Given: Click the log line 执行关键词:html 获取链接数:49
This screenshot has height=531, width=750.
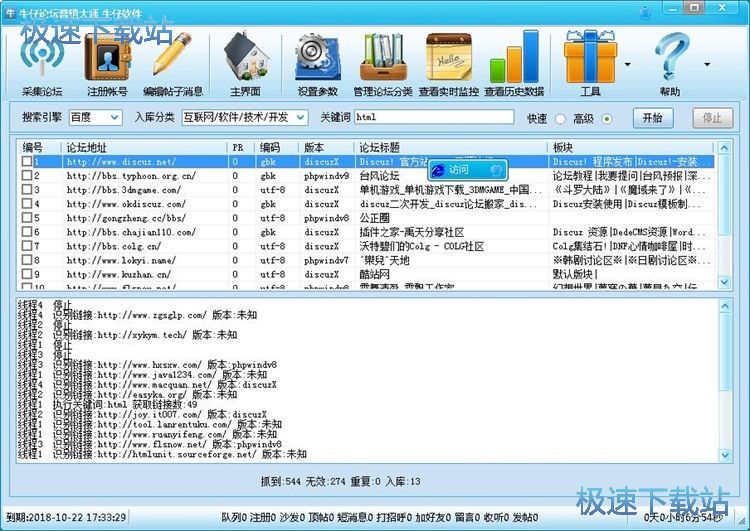Looking at the screenshot, I should pos(107,404).
